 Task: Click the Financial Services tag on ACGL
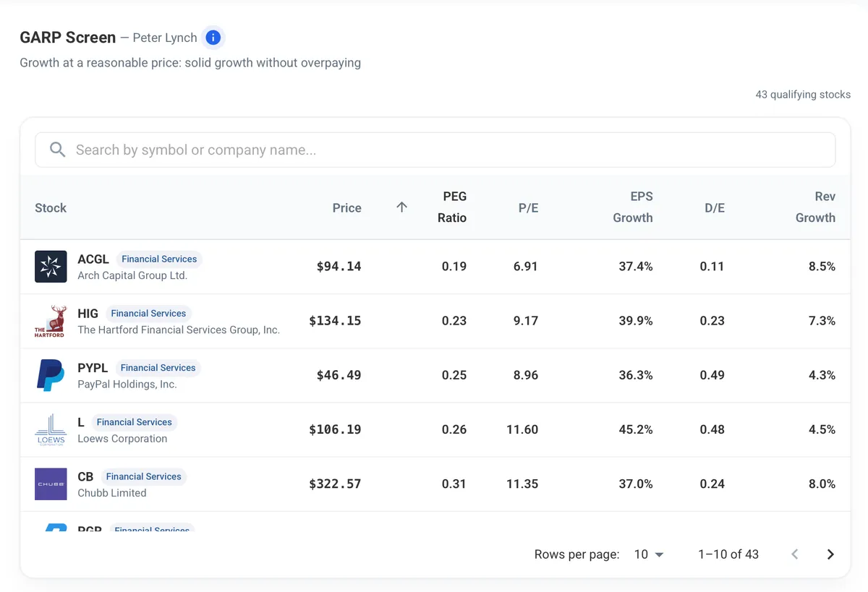pyautogui.click(x=159, y=259)
